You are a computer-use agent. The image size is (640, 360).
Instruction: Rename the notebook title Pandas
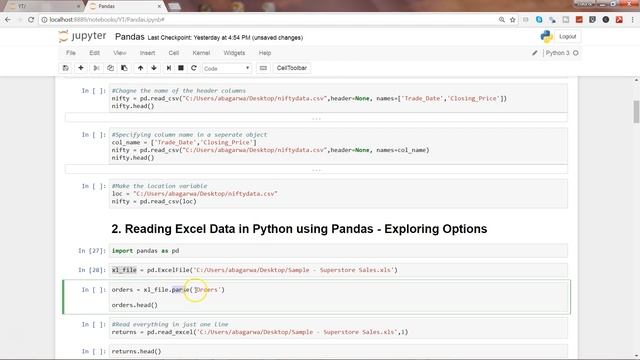pyautogui.click(x=130, y=37)
